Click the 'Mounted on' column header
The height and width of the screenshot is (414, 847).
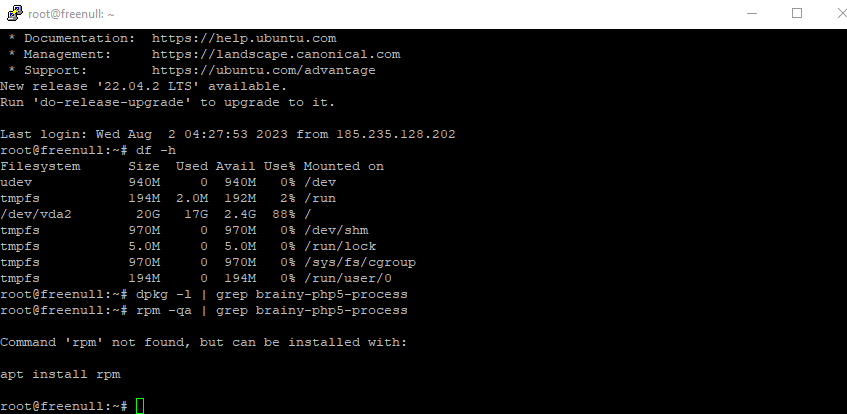(x=344, y=166)
